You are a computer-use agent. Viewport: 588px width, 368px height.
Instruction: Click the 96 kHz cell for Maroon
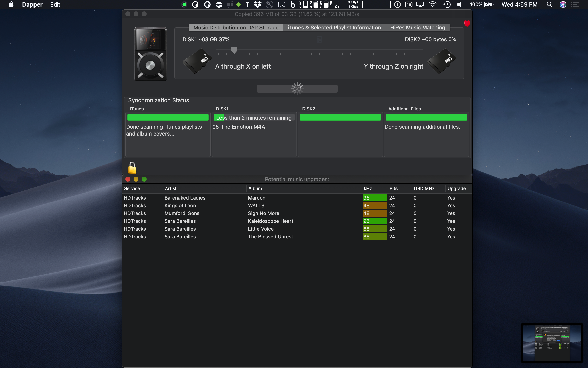coord(375,198)
